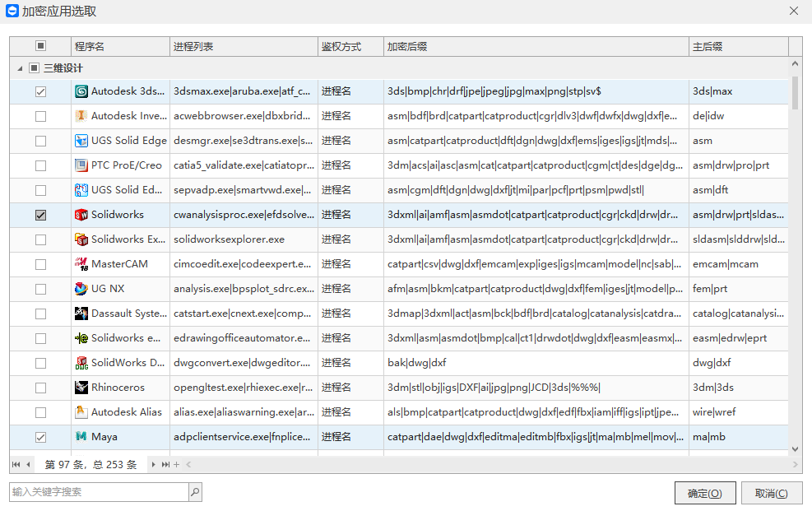Check the PTC ProE/Creo checkbox
The image size is (812, 511).
tap(40, 165)
